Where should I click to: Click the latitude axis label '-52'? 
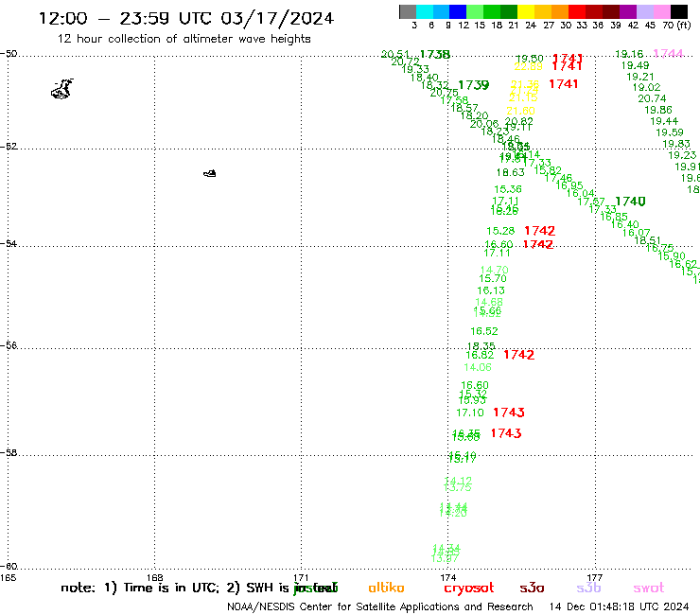(9, 146)
